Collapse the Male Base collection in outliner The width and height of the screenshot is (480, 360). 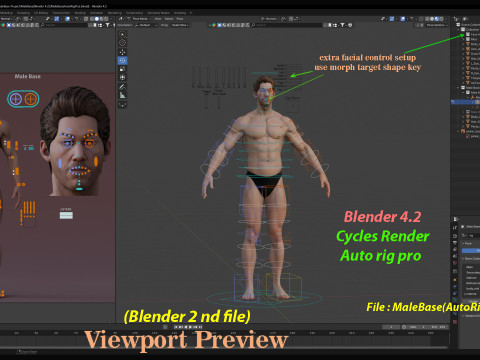(459, 87)
